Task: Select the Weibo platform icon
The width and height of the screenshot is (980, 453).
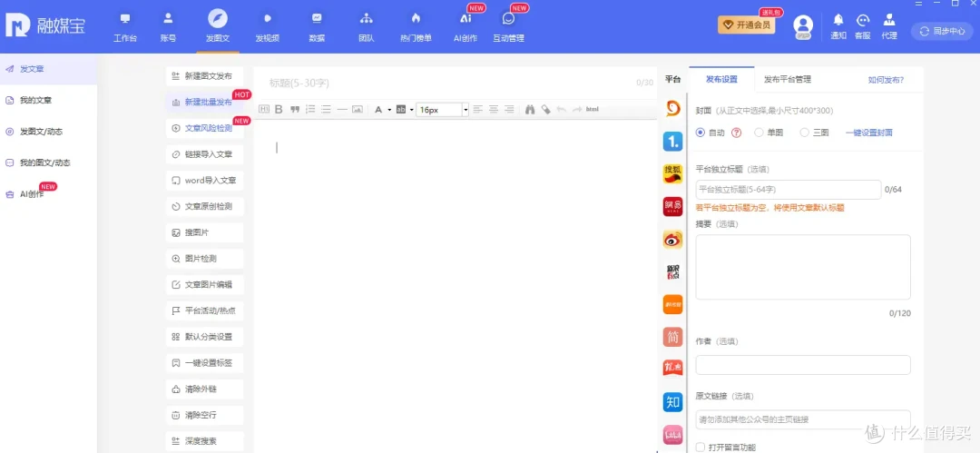Action: [x=672, y=239]
